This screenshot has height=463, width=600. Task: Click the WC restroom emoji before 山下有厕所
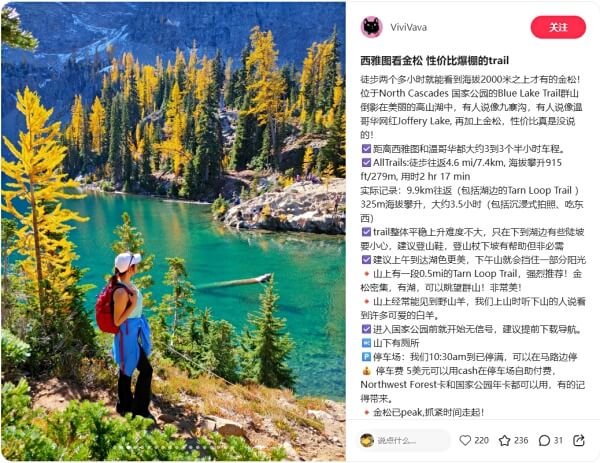366,343
